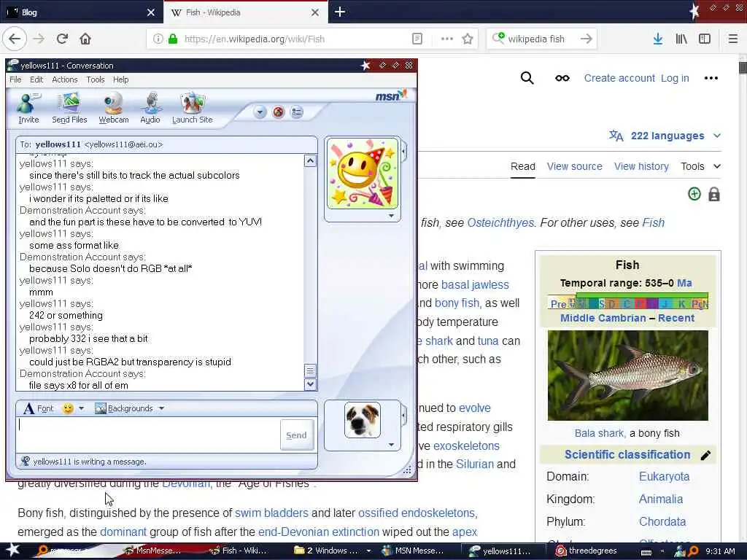Click the green good-article plus icon

(x=694, y=194)
